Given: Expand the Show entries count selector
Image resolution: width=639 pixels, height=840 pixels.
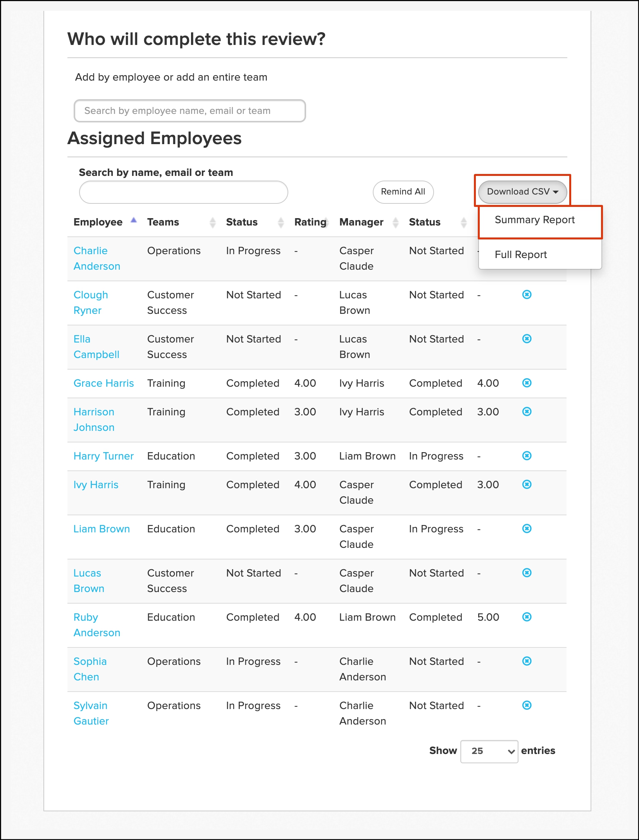Looking at the screenshot, I should click(x=489, y=751).
